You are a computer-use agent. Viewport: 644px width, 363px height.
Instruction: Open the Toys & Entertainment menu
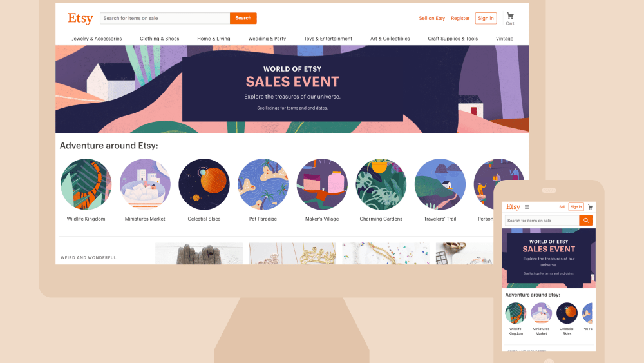point(328,39)
